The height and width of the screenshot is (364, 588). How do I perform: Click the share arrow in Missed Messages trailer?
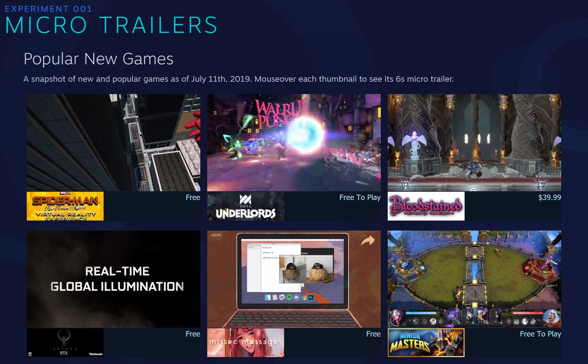(368, 241)
